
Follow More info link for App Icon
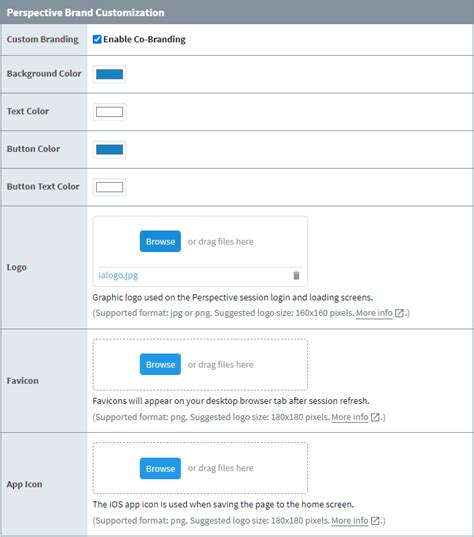point(350,521)
